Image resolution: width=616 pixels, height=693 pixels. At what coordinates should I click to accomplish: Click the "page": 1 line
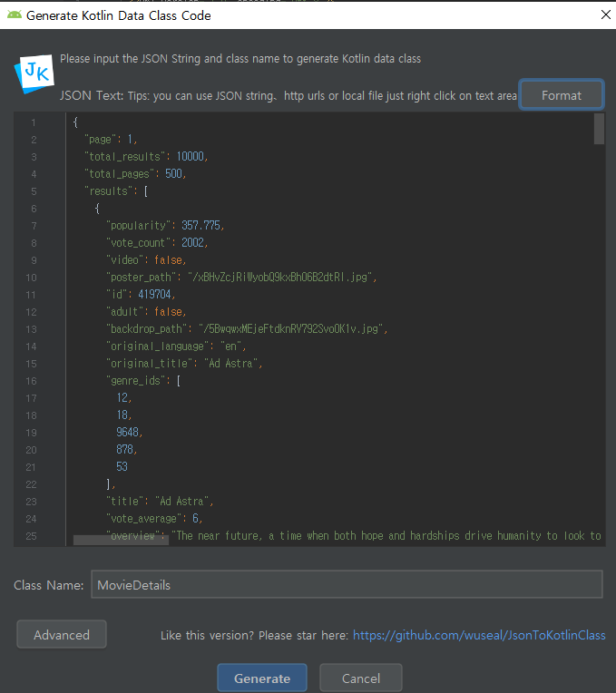click(x=111, y=140)
